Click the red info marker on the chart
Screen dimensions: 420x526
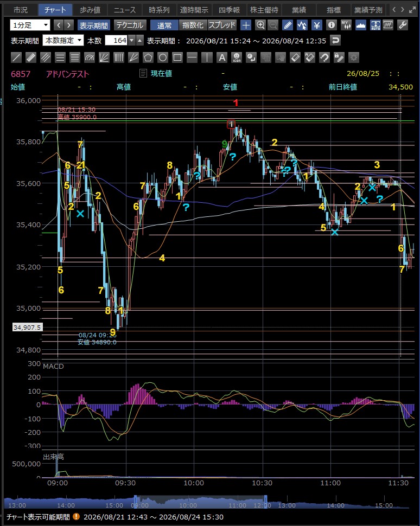click(x=231, y=124)
